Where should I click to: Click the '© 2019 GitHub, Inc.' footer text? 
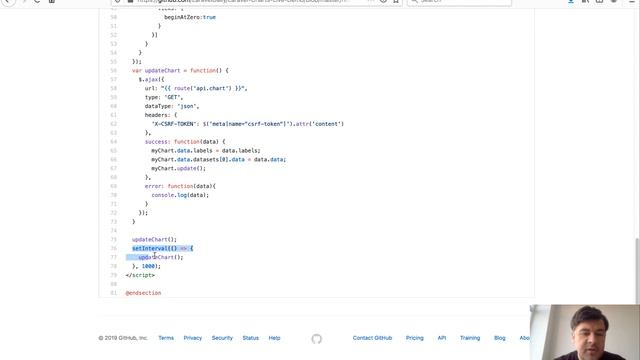(x=123, y=338)
